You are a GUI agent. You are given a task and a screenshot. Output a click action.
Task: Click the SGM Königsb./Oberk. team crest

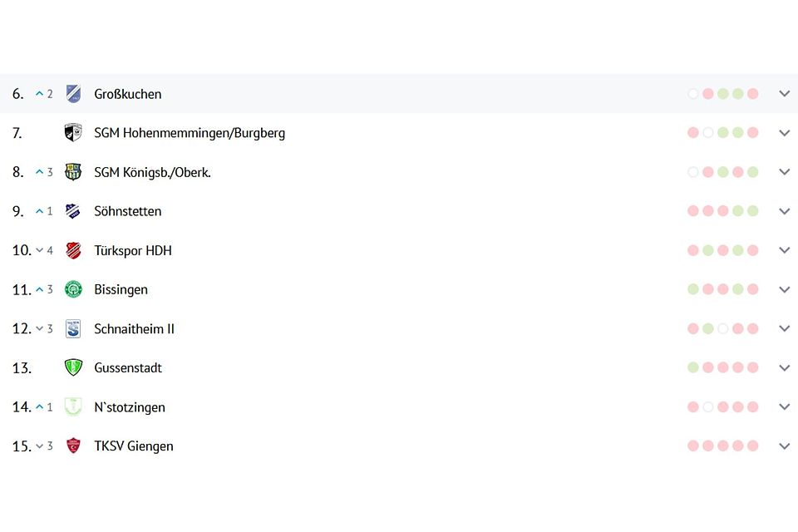(73, 172)
